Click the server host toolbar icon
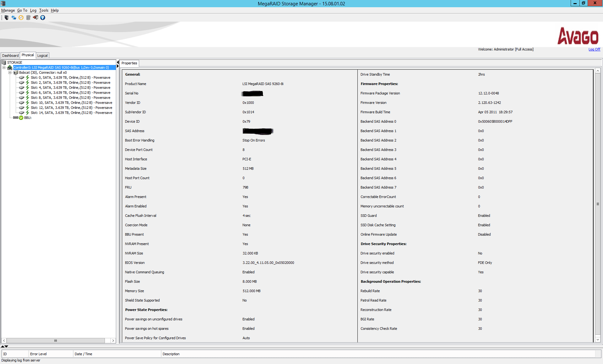Viewport: 603px width, 364px height. (x=7, y=18)
